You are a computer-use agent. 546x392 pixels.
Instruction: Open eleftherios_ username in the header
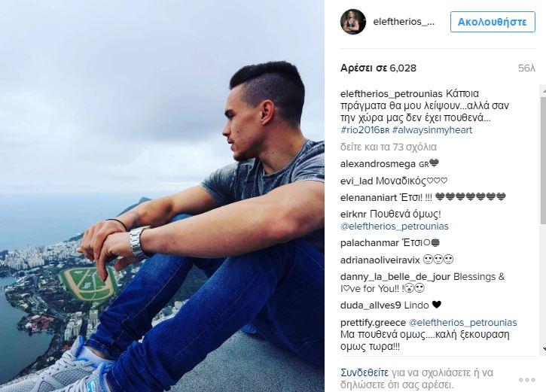(404, 22)
